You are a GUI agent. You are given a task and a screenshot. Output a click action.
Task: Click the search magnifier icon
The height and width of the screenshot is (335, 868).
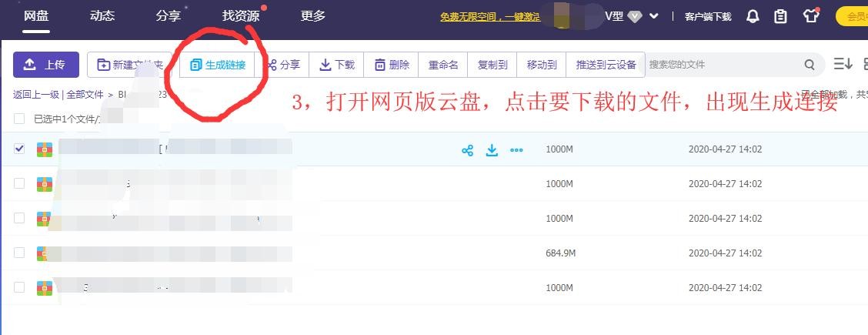point(810,65)
